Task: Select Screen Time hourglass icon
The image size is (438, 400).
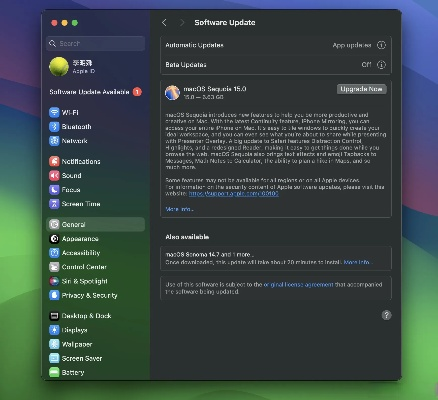Action: (x=54, y=204)
